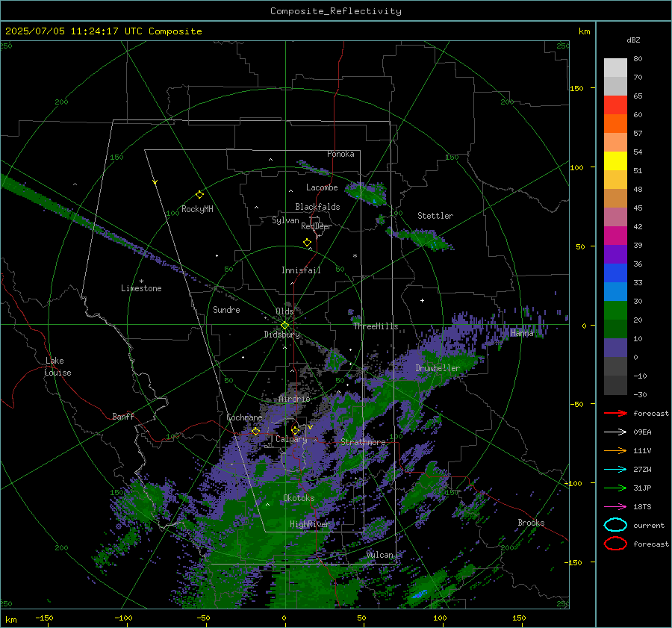The image size is (672, 628).
Task: Click the Calgary city label
Action: click(291, 439)
